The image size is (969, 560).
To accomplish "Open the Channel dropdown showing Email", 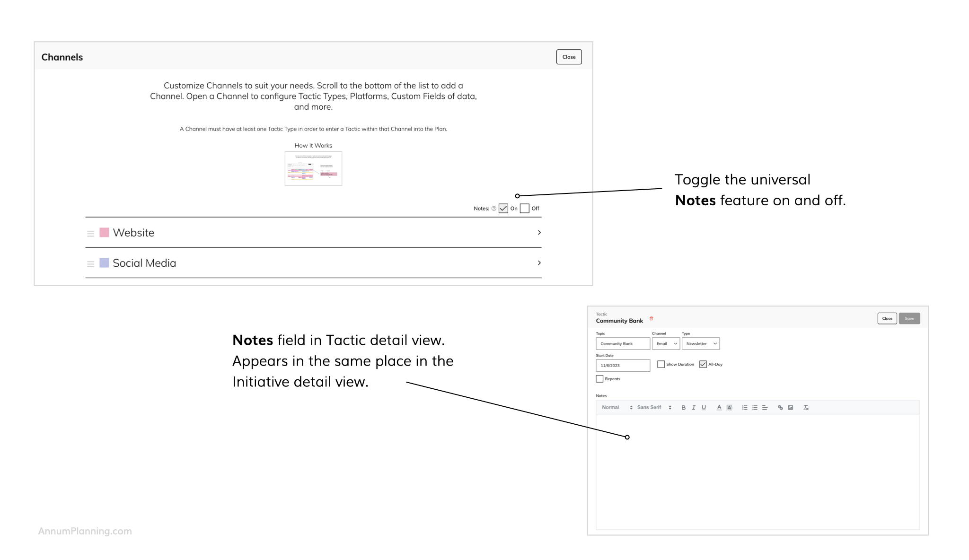I will (666, 344).
